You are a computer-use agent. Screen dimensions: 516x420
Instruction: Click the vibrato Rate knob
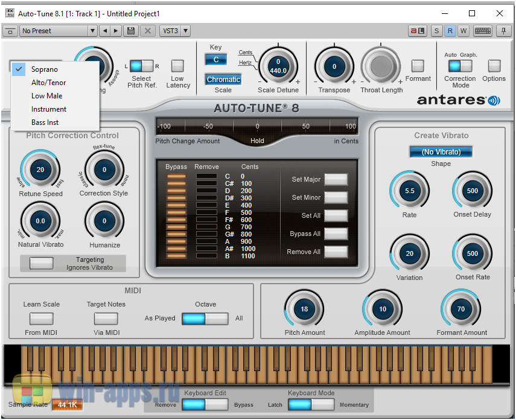pos(409,191)
